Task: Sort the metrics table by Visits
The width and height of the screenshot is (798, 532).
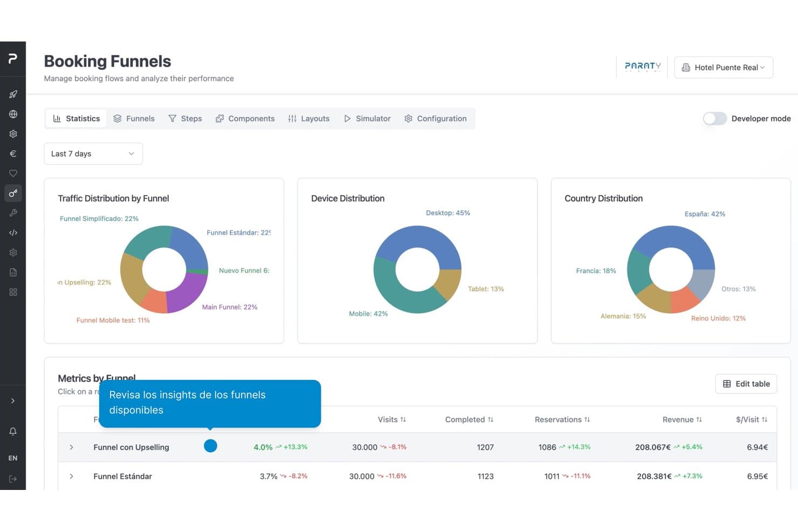Action: (392, 419)
